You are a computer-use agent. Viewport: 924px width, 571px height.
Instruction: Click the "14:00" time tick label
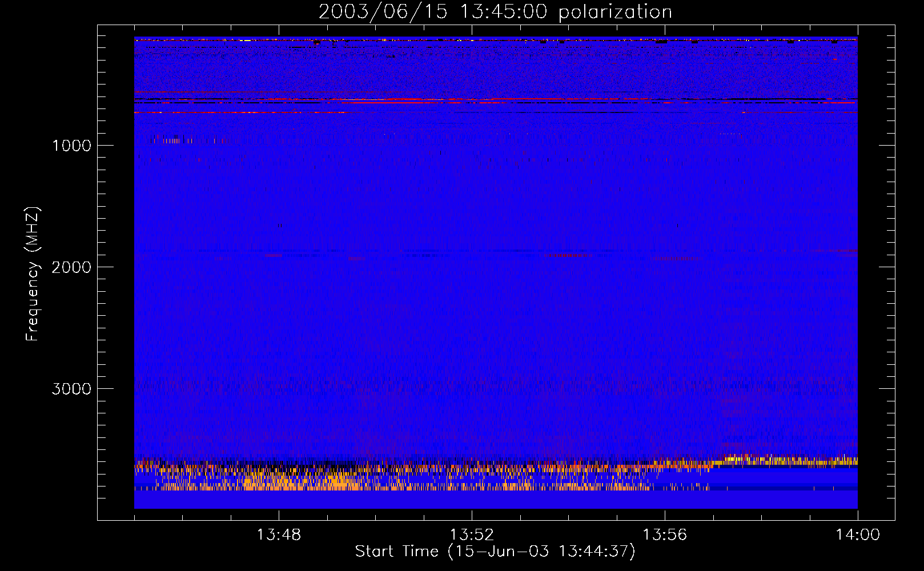tap(858, 535)
